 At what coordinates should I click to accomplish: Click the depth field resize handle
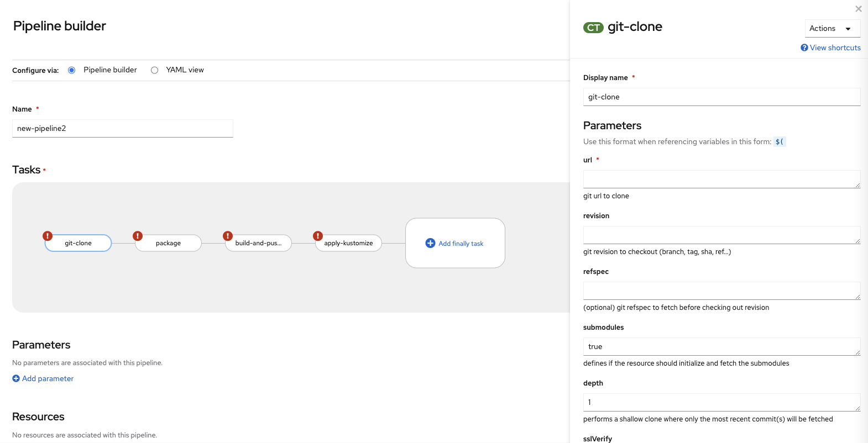[857, 408]
